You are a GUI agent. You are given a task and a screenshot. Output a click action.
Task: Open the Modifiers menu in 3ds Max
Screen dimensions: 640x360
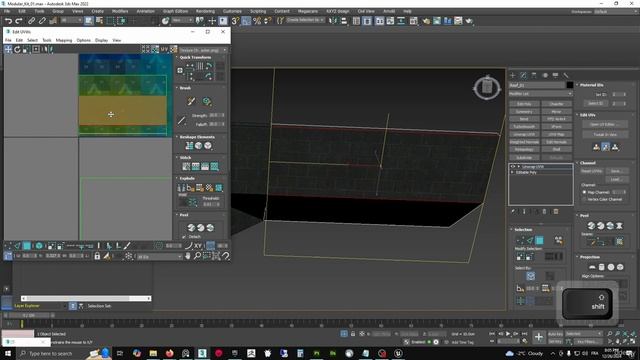(x=120, y=11)
